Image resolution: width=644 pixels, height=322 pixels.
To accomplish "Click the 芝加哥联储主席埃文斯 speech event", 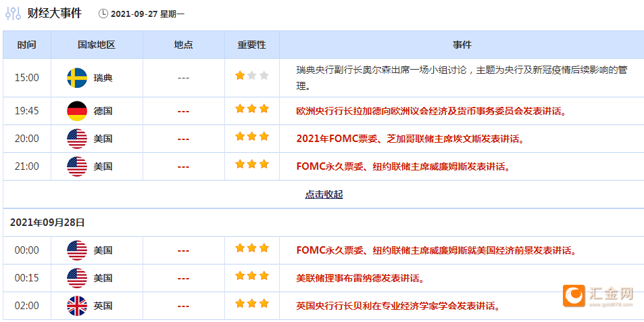I will pyautogui.click(x=410, y=139).
